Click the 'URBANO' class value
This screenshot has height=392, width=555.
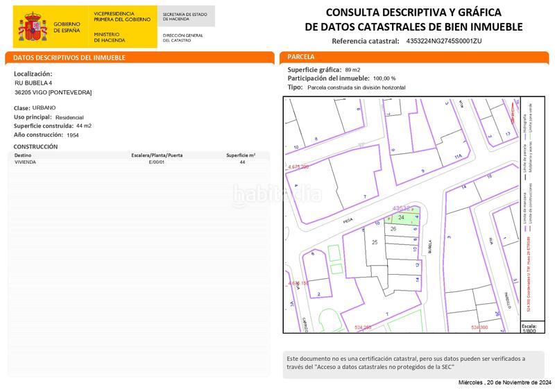coord(44,108)
